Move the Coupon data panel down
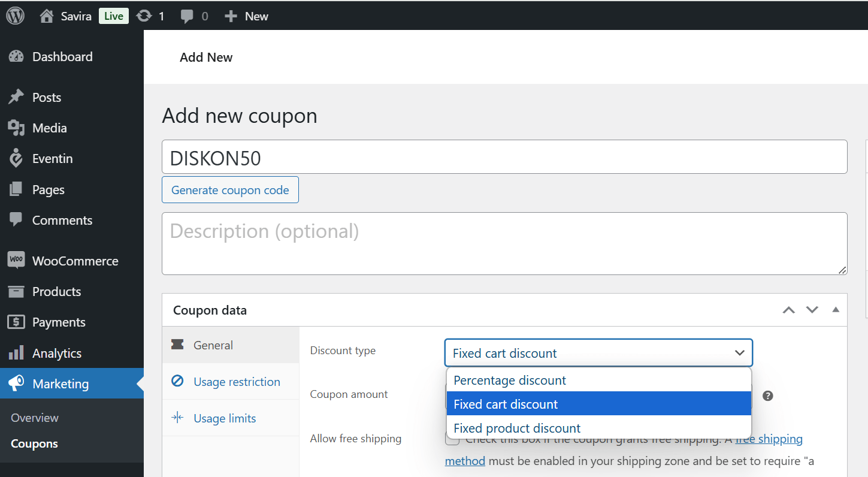The height and width of the screenshot is (477, 868). point(812,310)
